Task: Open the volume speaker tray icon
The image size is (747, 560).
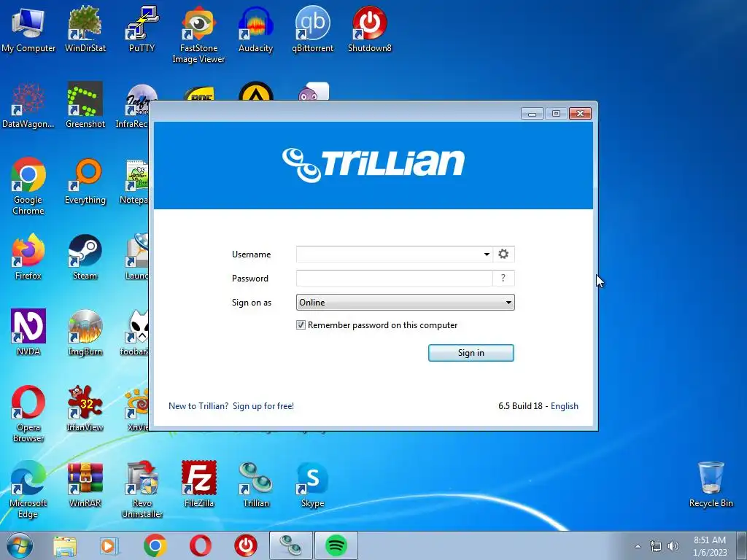Action: [673, 546]
